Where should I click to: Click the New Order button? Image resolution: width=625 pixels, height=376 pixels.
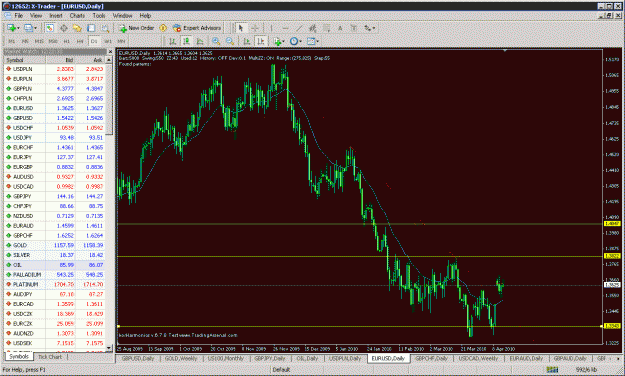[x=137, y=28]
